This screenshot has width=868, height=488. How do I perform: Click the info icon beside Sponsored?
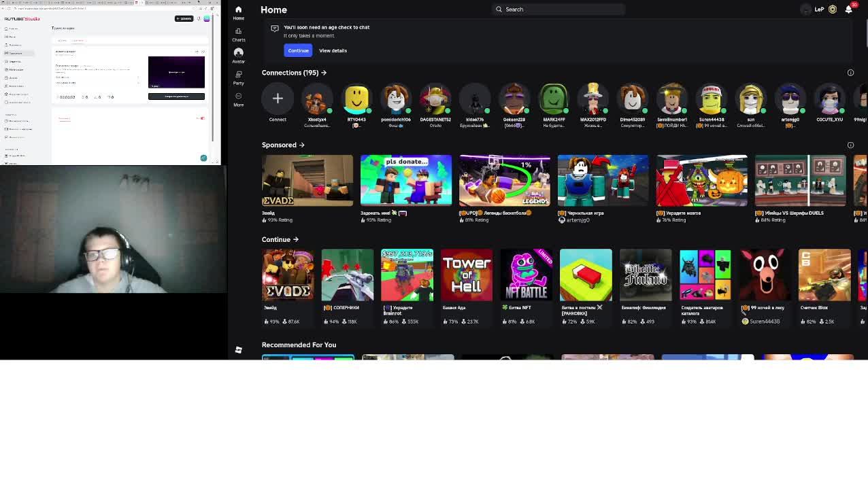[x=850, y=145]
